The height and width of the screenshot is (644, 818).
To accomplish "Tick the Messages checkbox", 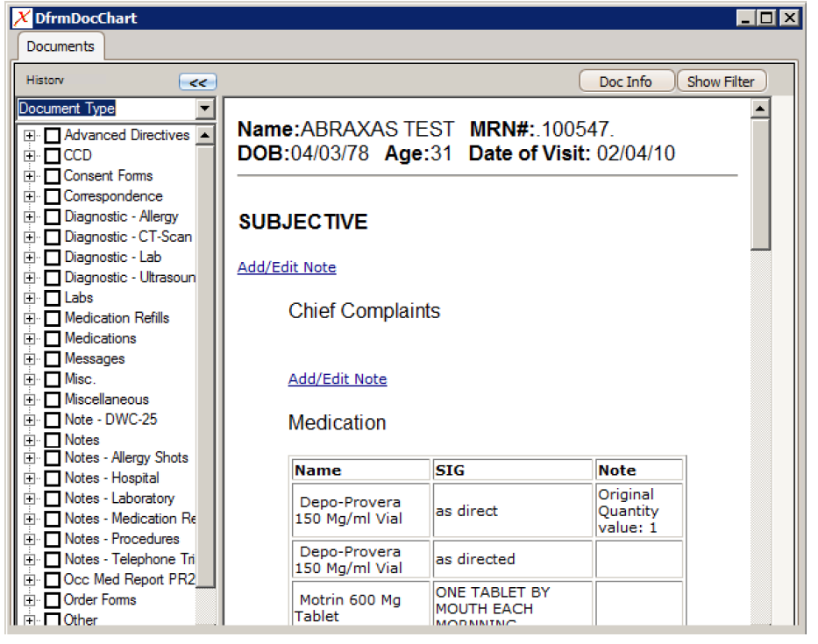I will click(x=53, y=359).
